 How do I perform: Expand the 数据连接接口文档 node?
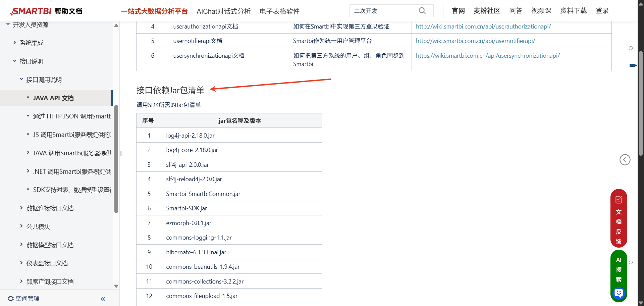point(21,208)
